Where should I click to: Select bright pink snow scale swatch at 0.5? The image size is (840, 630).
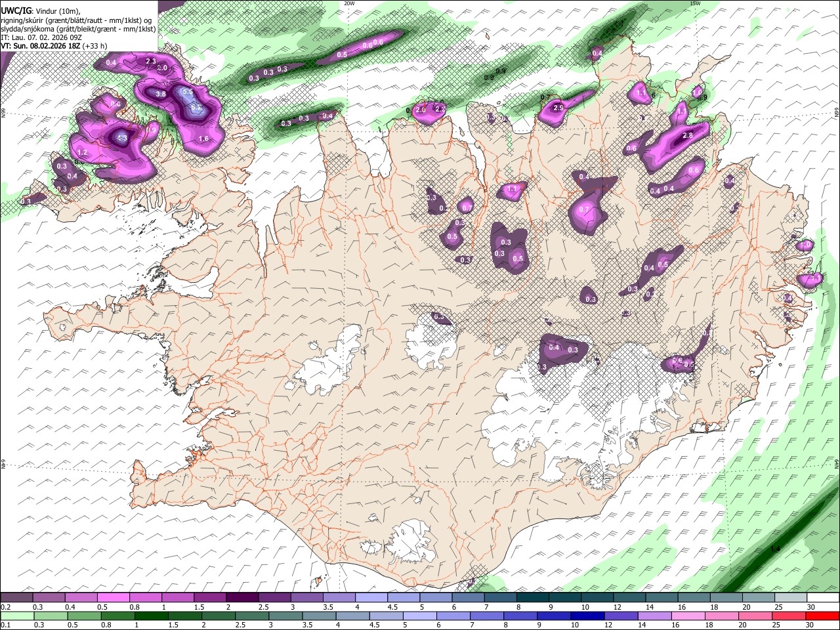pos(113,598)
